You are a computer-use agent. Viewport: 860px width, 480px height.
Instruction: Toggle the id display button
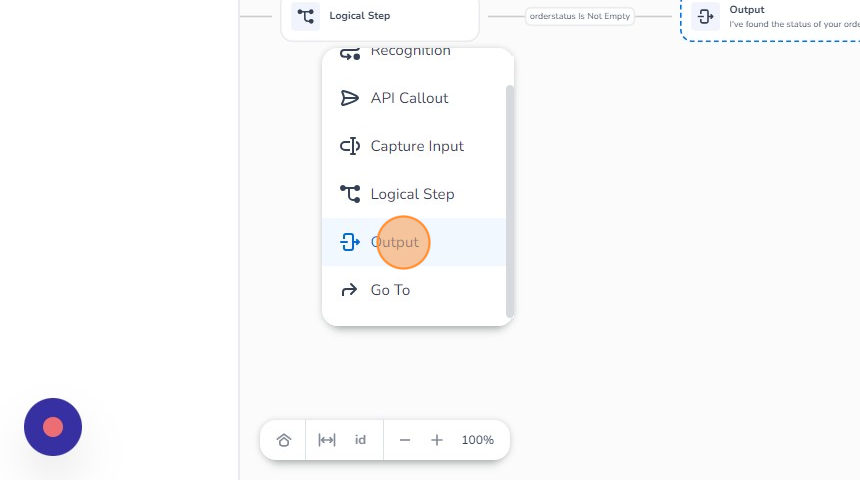pyautogui.click(x=360, y=440)
